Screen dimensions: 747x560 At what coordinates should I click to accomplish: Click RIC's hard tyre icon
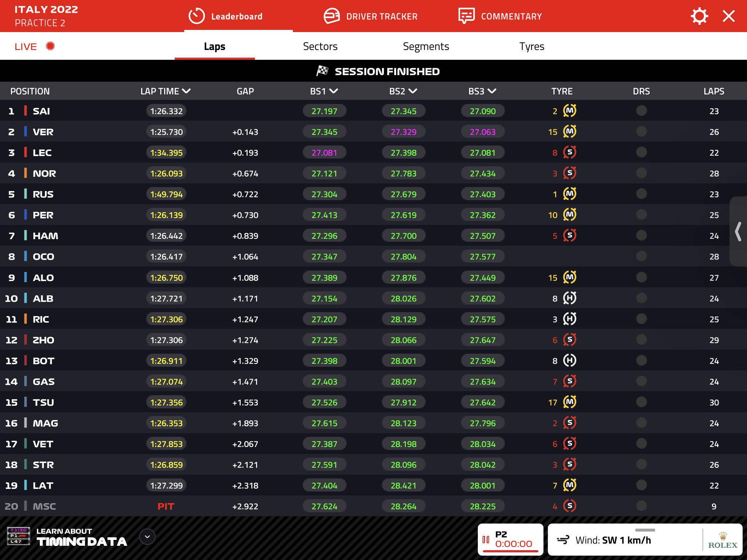pos(570,319)
